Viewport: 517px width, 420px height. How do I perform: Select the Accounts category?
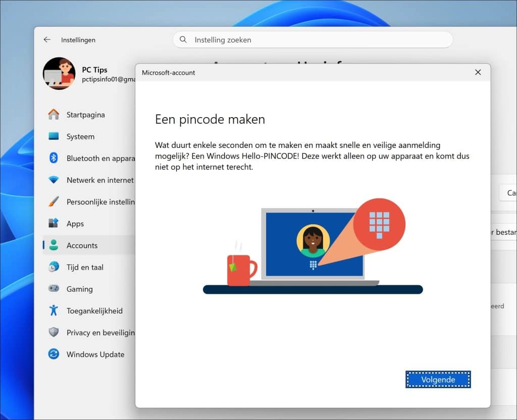click(x=89, y=245)
